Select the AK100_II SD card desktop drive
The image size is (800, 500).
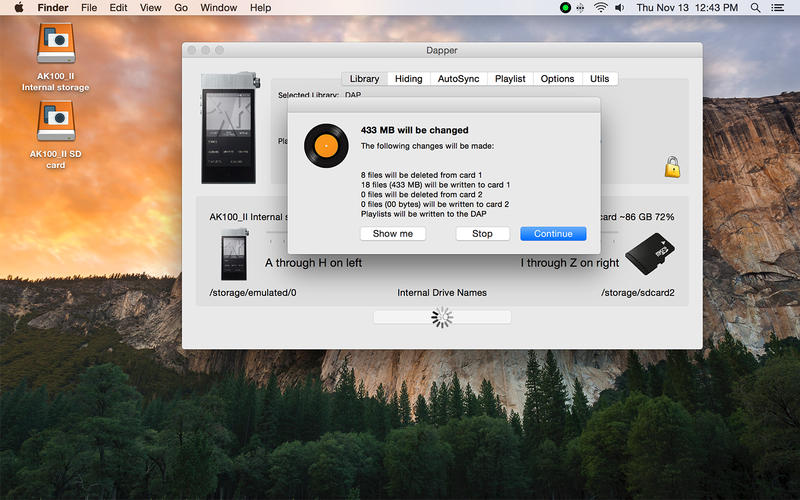click(56, 135)
